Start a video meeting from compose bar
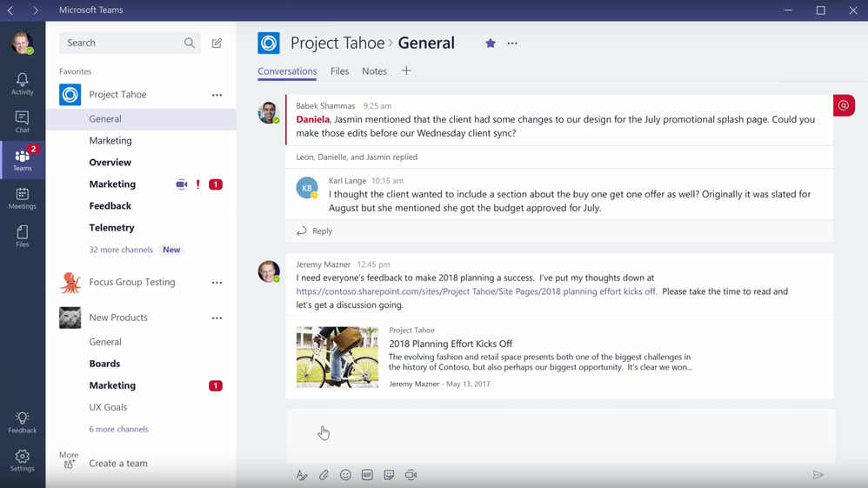Viewport: 868px width, 488px height. coord(411,475)
